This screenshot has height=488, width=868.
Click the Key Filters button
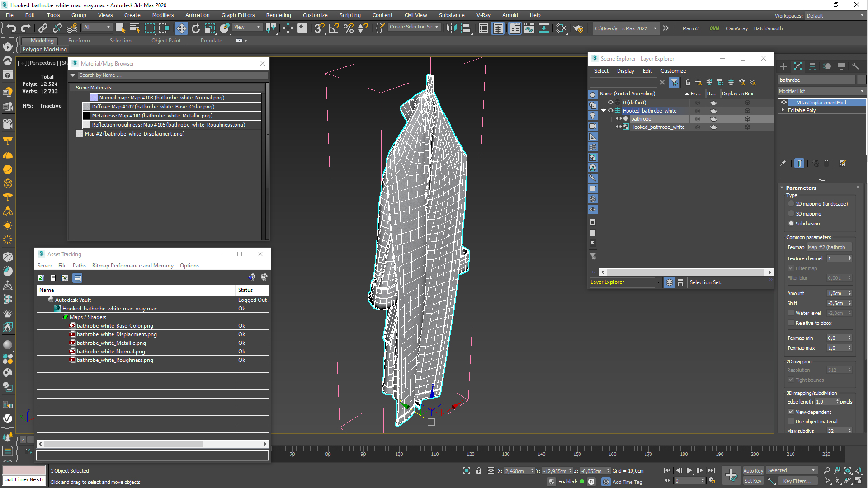797,481
